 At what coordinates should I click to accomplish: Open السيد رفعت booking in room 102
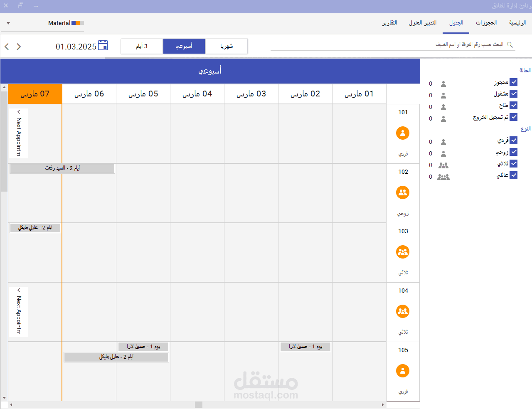click(x=62, y=168)
